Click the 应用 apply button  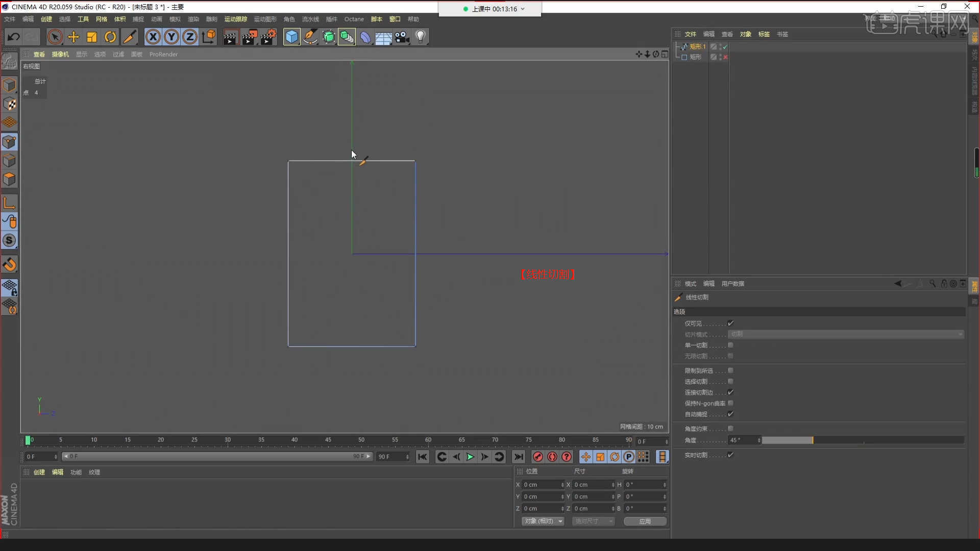pos(645,521)
